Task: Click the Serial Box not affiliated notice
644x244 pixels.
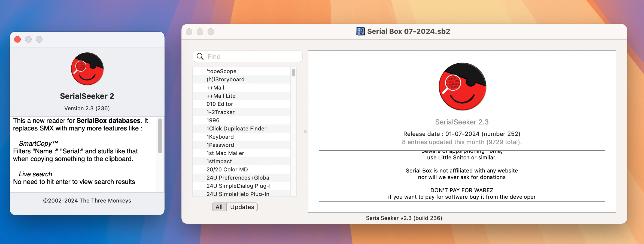Action: point(462,174)
